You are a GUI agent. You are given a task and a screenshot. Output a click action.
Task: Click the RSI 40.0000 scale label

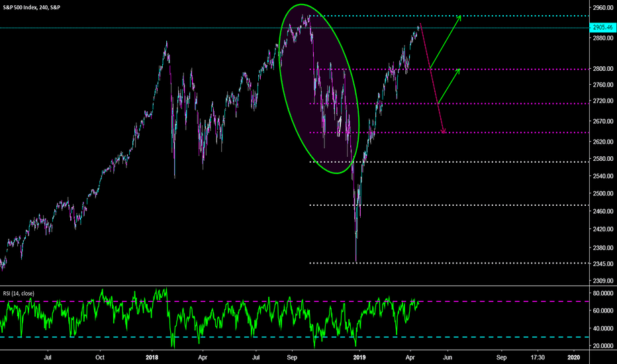click(x=603, y=328)
